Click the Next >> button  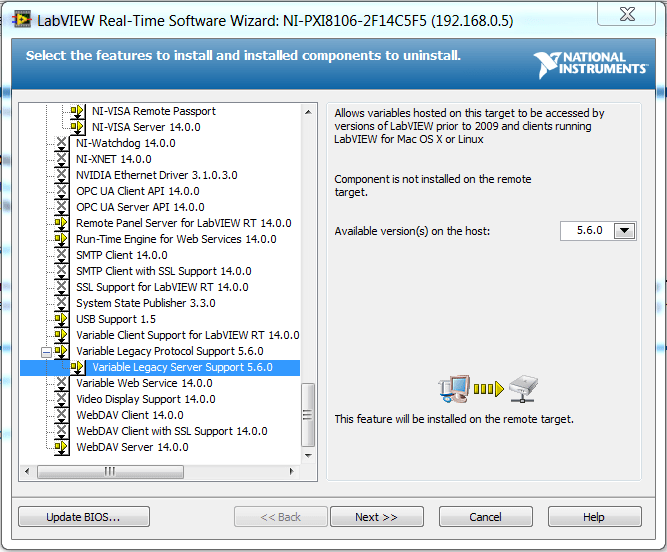pos(377,517)
